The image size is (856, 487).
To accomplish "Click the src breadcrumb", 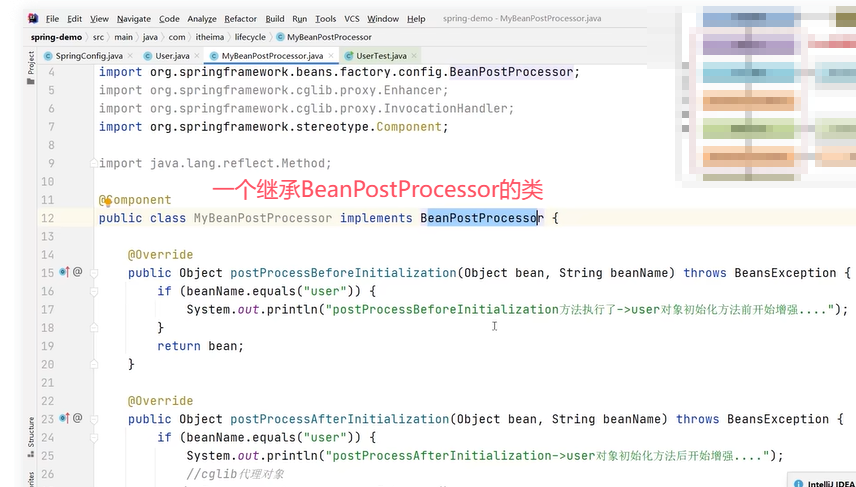I will tap(98, 37).
